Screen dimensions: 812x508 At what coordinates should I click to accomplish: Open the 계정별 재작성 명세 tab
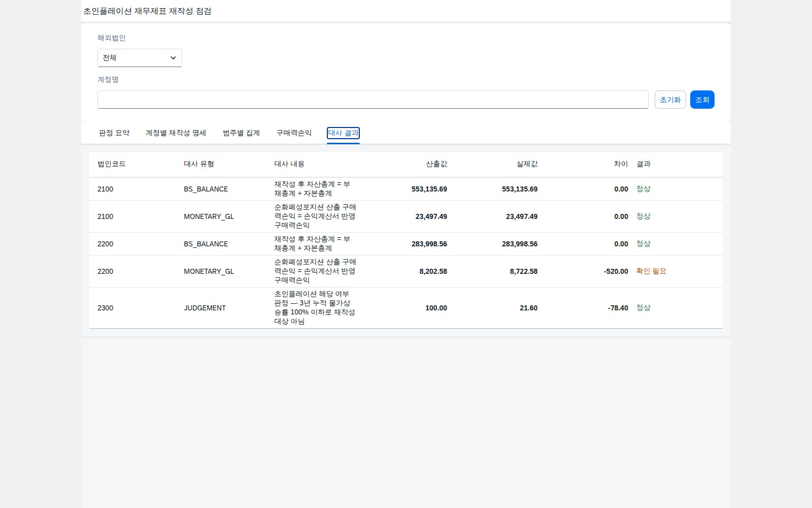176,133
